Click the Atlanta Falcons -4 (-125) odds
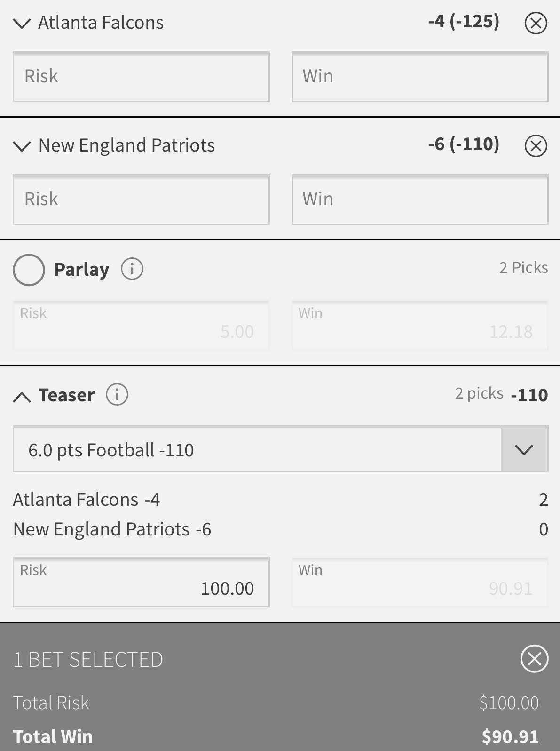Viewport: 560px width, 751px height. coord(463,21)
